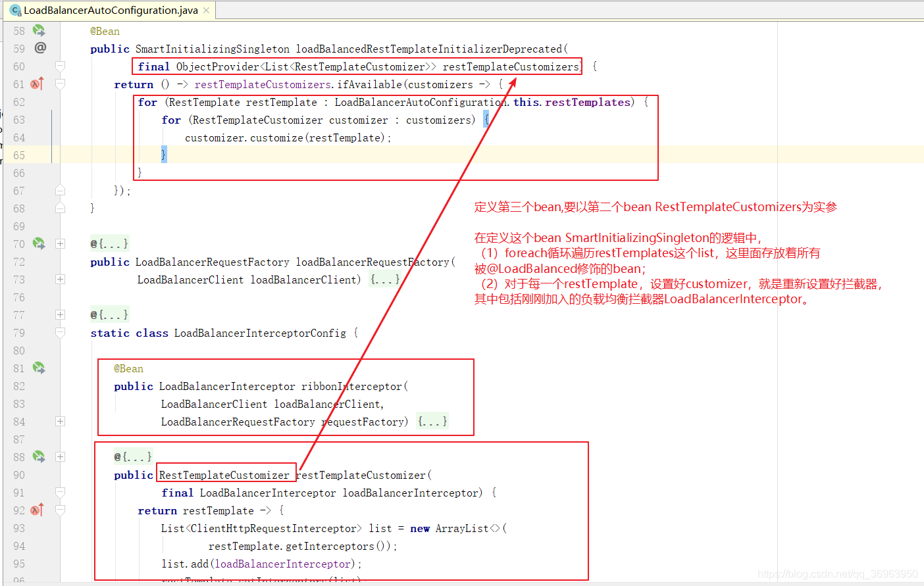The image size is (924, 586).
Task: Click the LoadBalancerInterceptorConfig class name
Action: [260, 333]
